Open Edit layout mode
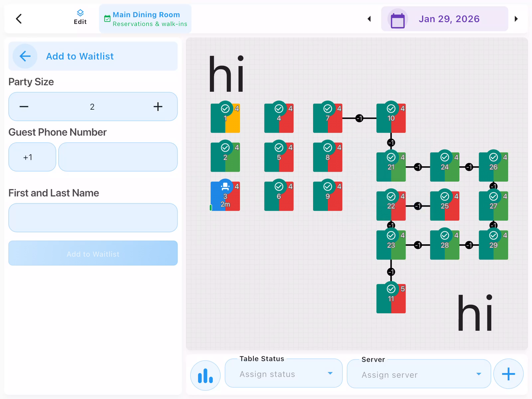Image resolution: width=532 pixels, height=399 pixels. coord(80,17)
